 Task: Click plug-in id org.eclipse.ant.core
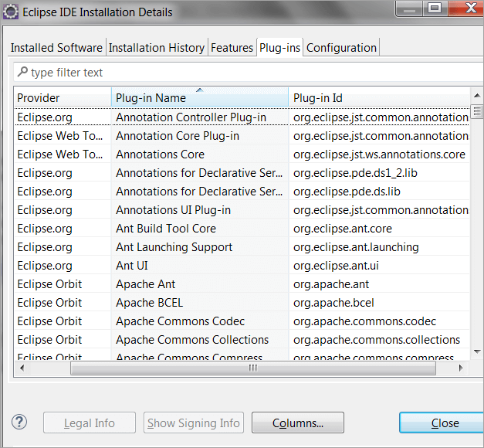click(342, 229)
